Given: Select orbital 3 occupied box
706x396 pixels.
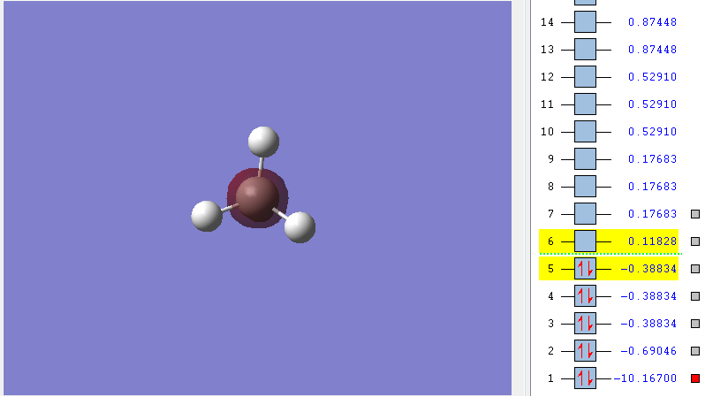Looking at the screenshot, I should (x=585, y=323).
